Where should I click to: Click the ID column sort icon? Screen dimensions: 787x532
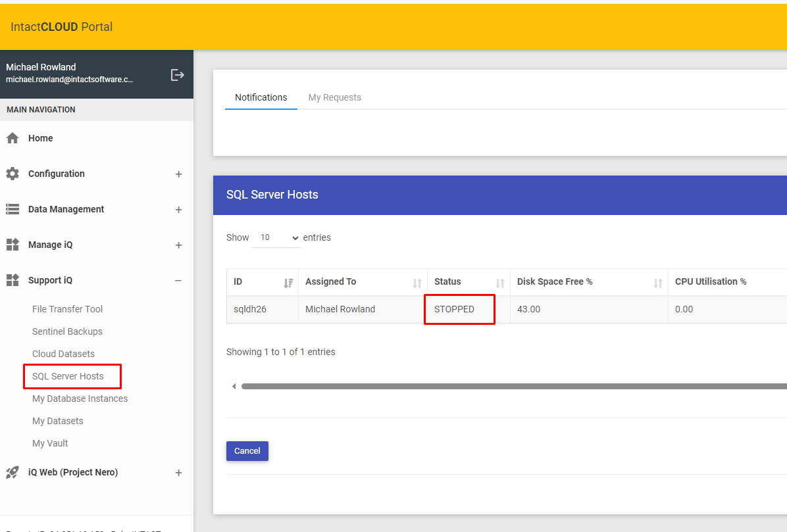point(288,282)
